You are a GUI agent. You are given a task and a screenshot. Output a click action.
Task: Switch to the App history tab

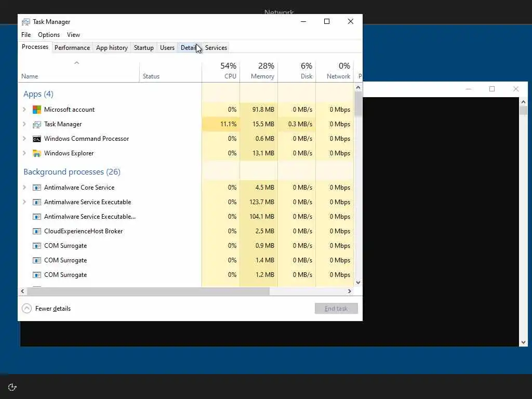click(112, 48)
